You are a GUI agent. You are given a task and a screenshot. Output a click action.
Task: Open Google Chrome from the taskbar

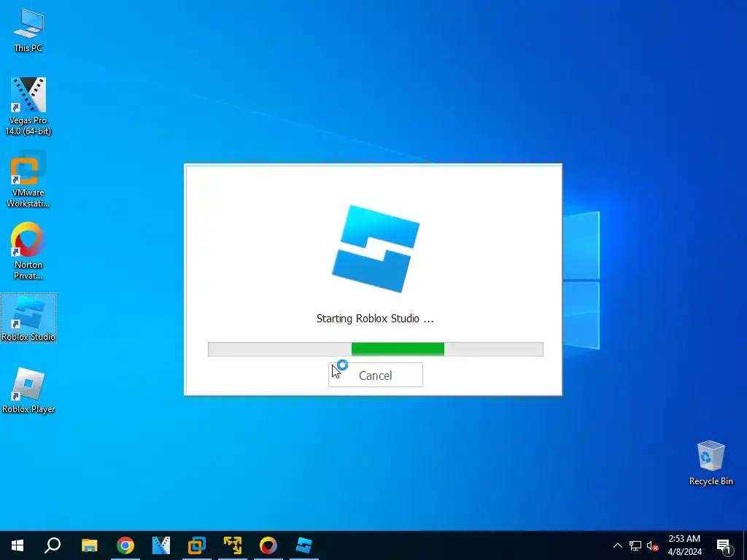tap(125, 545)
